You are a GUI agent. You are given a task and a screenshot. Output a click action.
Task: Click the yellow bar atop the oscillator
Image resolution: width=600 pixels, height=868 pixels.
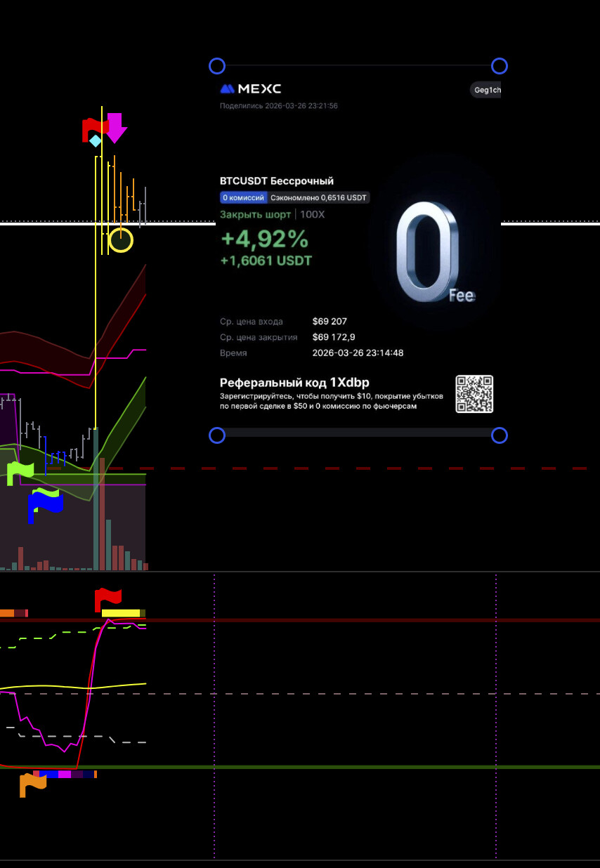click(x=121, y=613)
